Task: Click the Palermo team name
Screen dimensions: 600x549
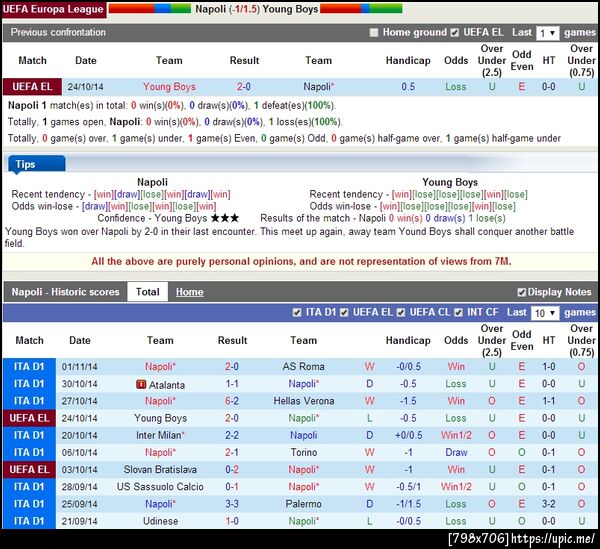Action: point(303,504)
